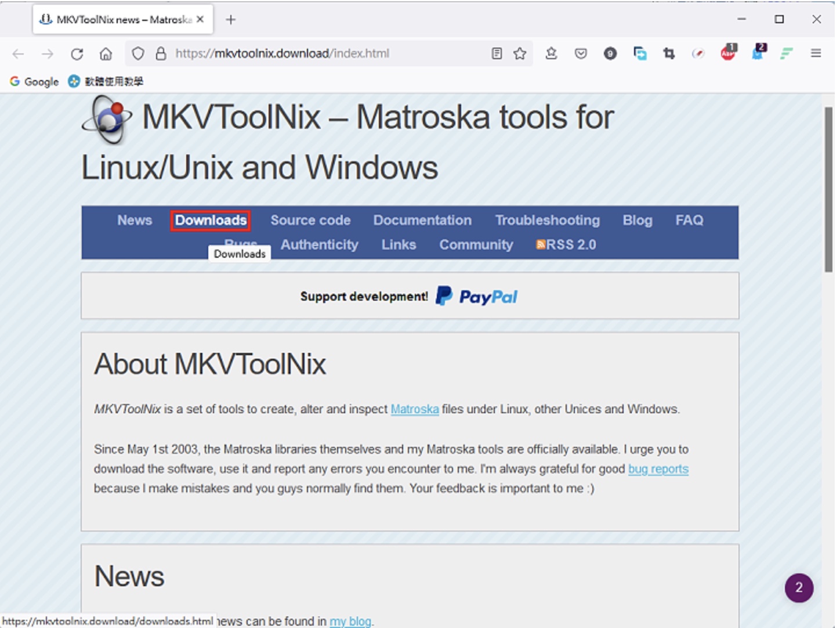Open the Source code navigation item

coord(310,220)
